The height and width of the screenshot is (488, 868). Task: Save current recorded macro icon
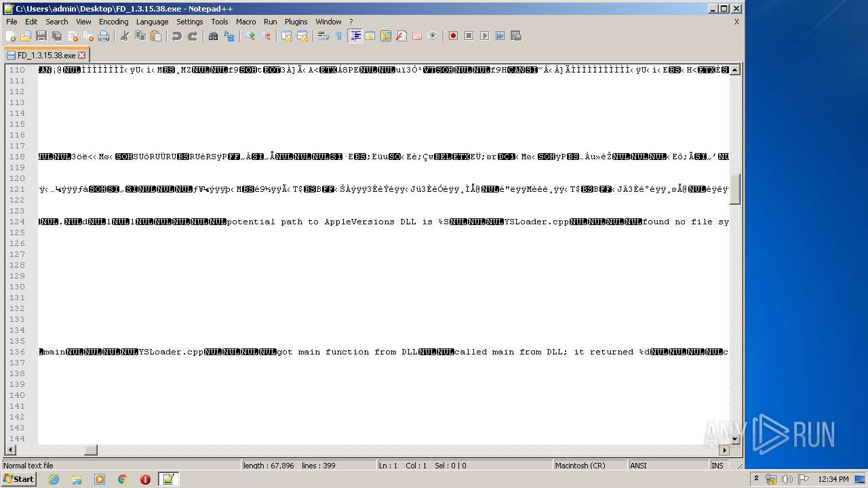pyautogui.click(x=515, y=36)
